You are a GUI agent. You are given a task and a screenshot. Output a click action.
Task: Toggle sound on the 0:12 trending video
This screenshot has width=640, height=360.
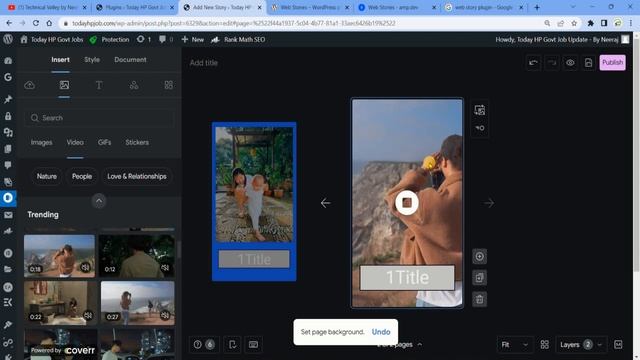165,267
